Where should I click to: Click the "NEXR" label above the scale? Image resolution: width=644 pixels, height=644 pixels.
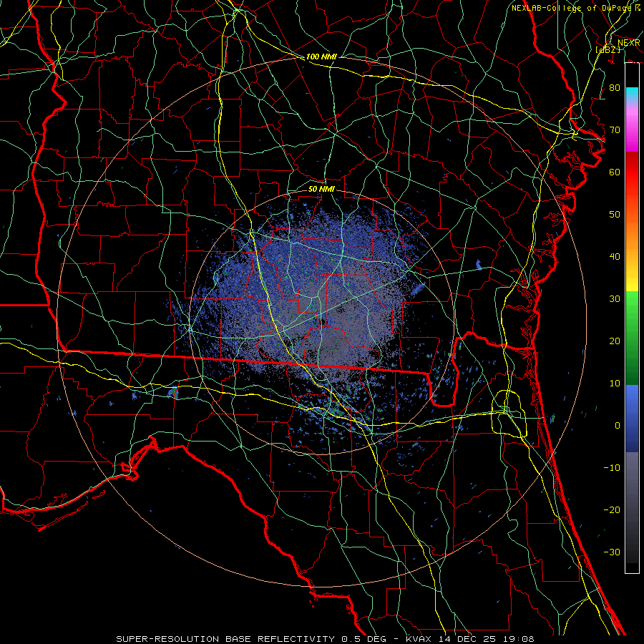point(628,42)
